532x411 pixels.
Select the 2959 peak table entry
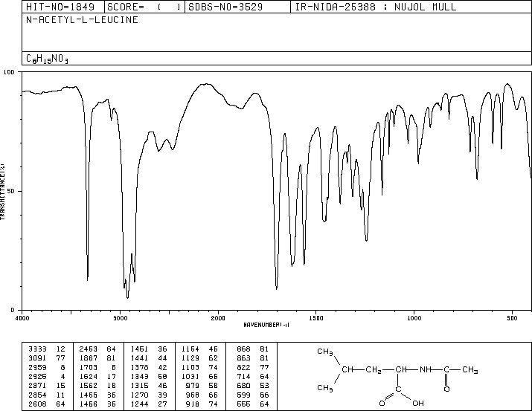pos(37,367)
